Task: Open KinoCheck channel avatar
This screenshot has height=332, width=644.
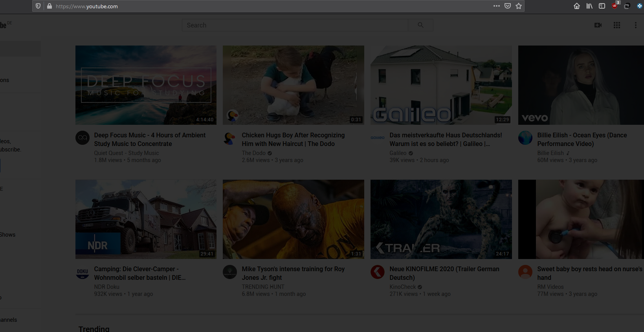Action: click(378, 272)
